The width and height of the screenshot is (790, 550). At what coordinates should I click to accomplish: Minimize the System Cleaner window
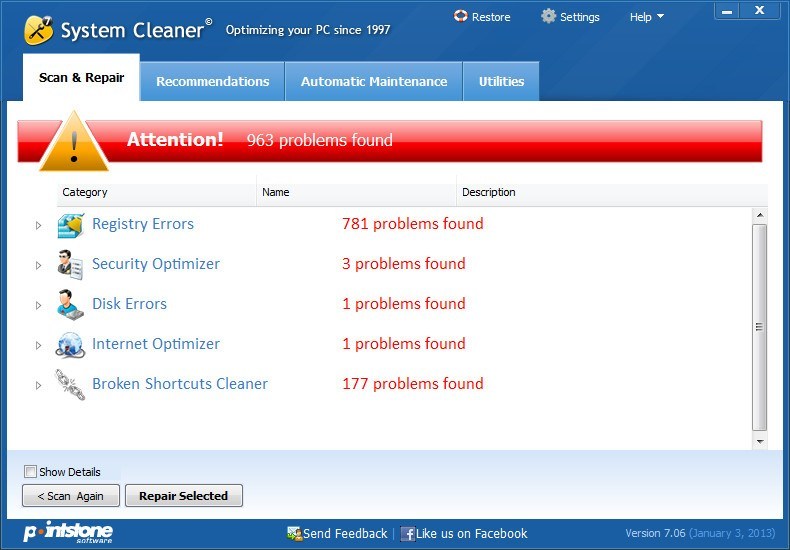click(727, 11)
